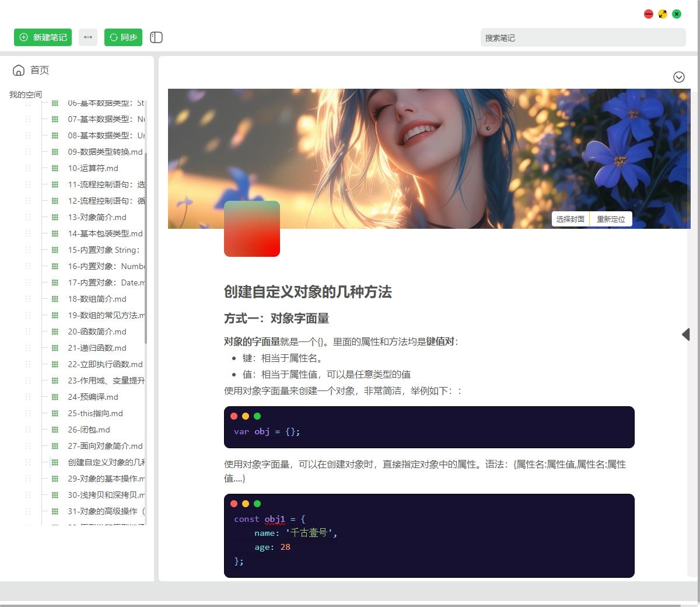Image resolution: width=700 pixels, height=607 pixels.
Task: Click the more options (···) toolbar icon
Action: pos(87,37)
